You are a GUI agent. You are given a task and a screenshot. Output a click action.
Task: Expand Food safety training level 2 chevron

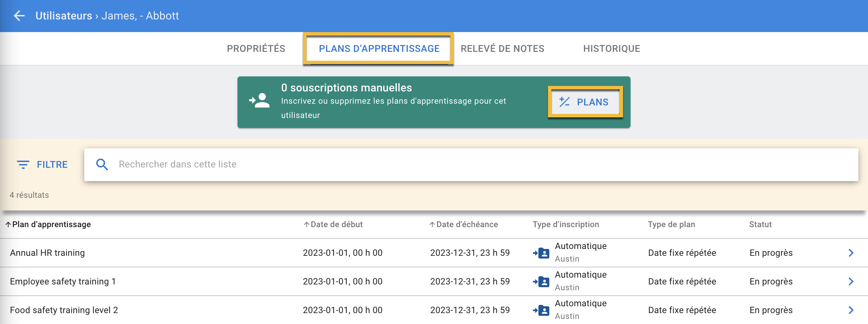tap(851, 310)
